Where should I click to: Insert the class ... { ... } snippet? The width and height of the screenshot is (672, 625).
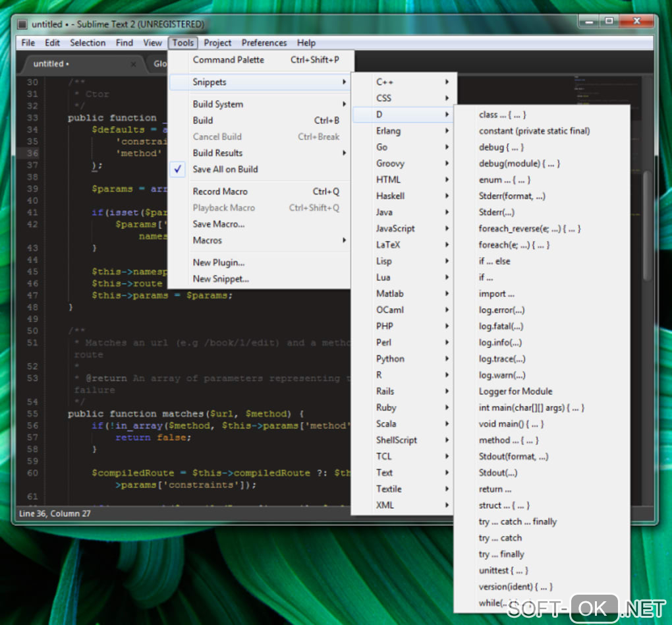click(x=542, y=115)
